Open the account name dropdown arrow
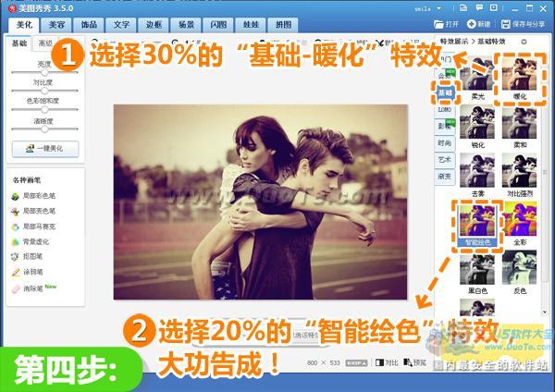The height and width of the screenshot is (392, 555). (438, 8)
